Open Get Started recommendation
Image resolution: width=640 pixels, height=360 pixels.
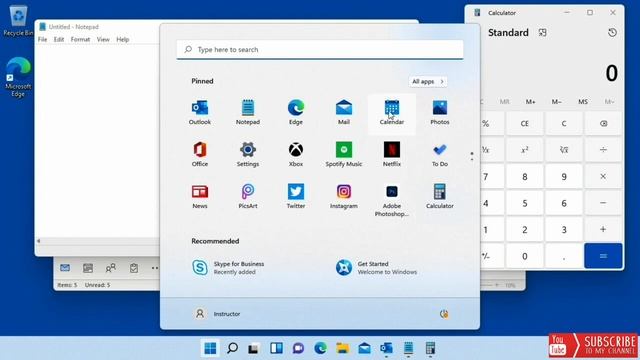coord(376,268)
